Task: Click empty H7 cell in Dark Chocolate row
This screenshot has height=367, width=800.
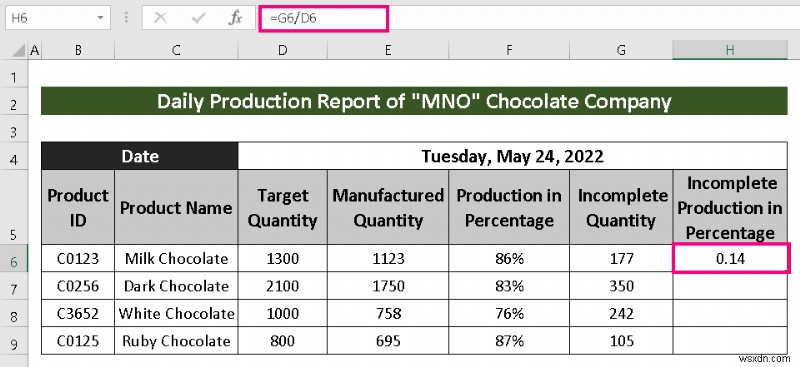Action: point(730,286)
